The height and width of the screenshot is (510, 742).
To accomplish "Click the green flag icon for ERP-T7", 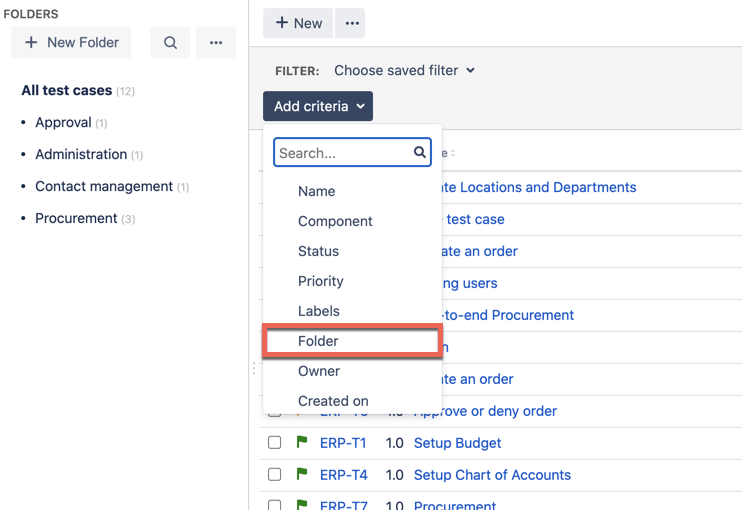I will tap(301, 504).
